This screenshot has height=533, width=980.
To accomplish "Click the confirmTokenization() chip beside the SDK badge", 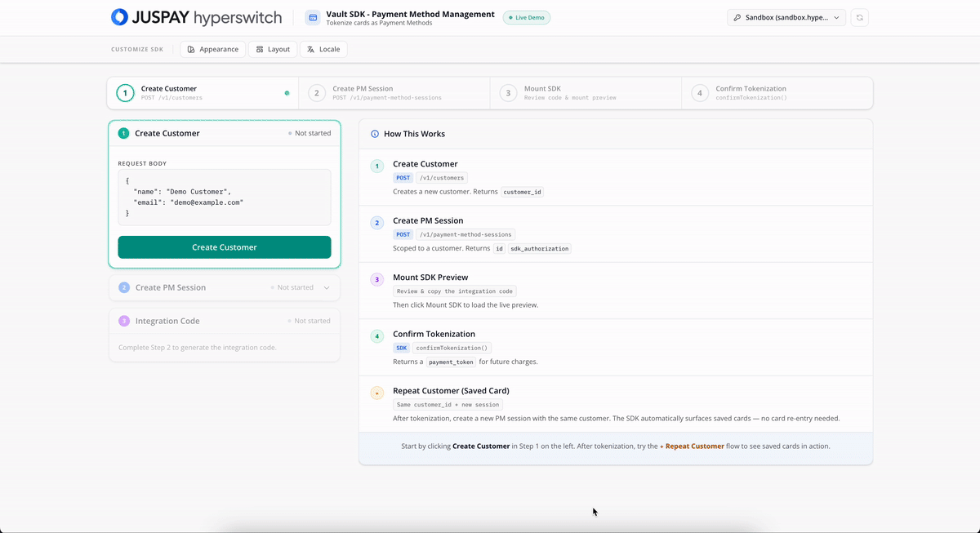I will pos(451,348).
